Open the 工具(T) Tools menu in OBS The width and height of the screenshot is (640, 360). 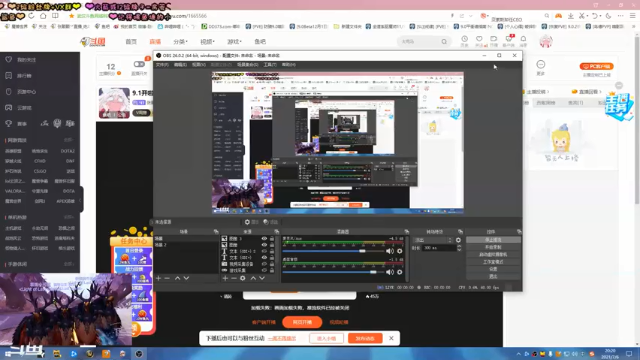(x=270, y=64)
